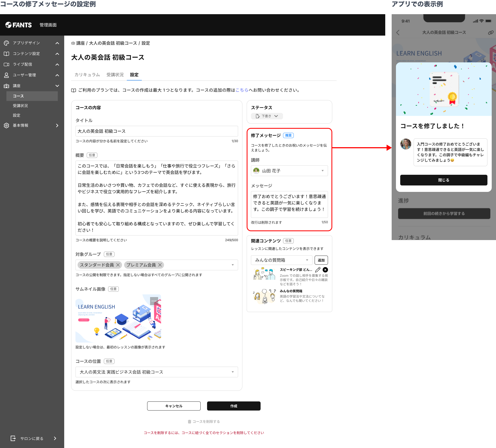The height and width of the screenshot is (448, 496).
Task: Open the コースの位置 dropdown
Action: [157, 372]
